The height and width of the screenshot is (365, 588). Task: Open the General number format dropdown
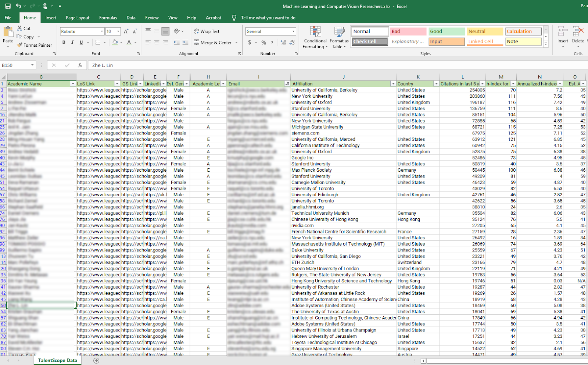click(293, 32)
